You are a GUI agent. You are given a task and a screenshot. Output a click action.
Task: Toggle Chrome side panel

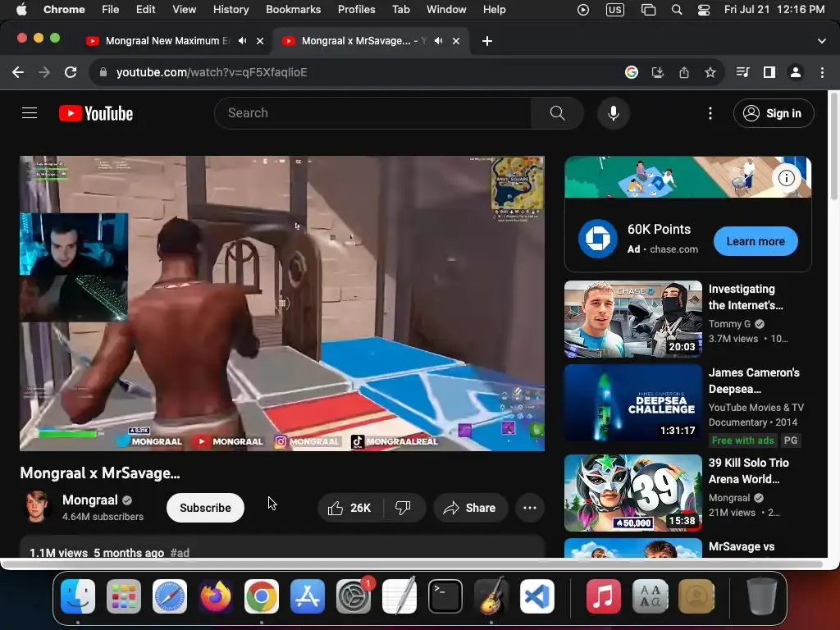pos(769,72)
